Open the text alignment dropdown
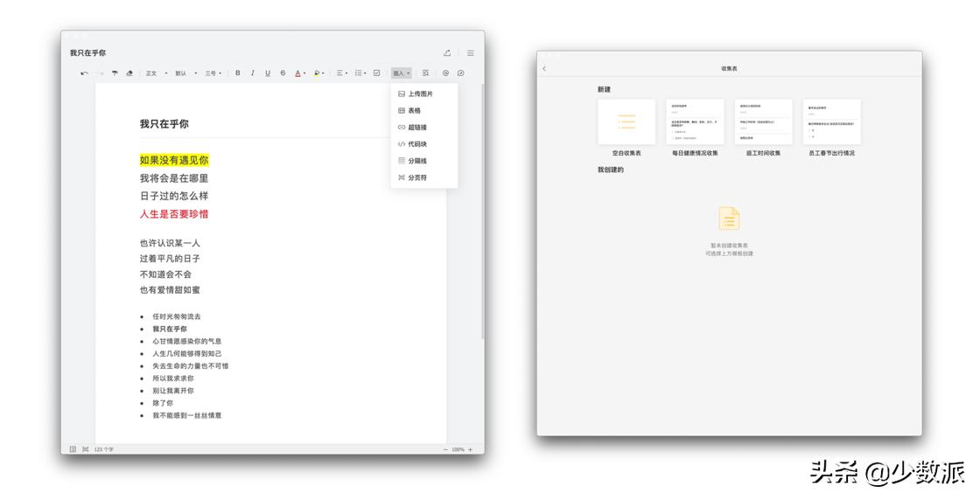The image size is (980, 500). 342,73
